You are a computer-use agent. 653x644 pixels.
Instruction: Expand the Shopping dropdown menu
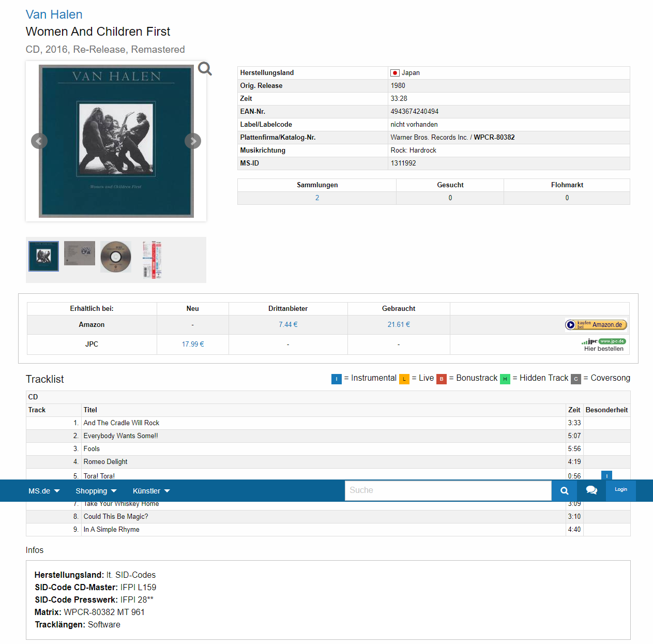(96, 491)
